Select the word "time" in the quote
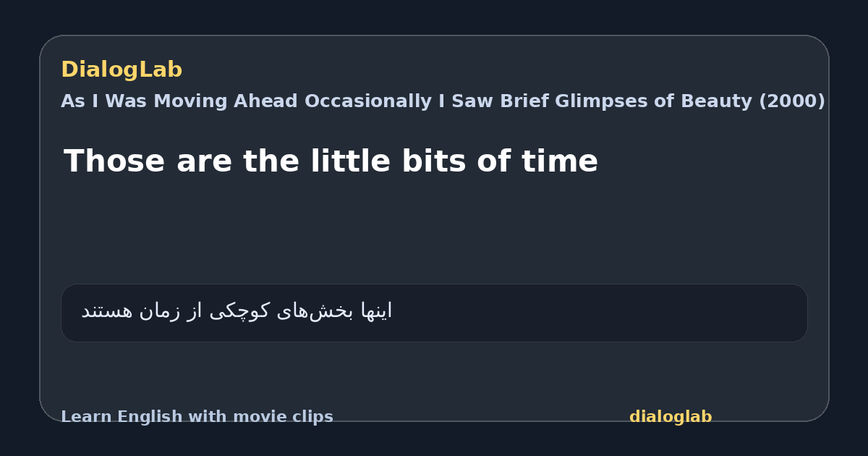This screenshot has width=868, height=456. pyautogui.click(x=560, y=161)
